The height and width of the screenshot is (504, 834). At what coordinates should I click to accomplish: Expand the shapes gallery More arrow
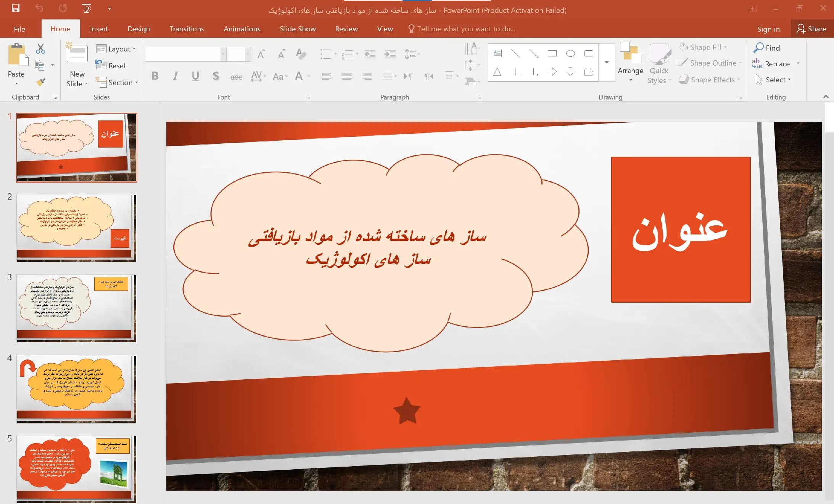tap(607, 62)
